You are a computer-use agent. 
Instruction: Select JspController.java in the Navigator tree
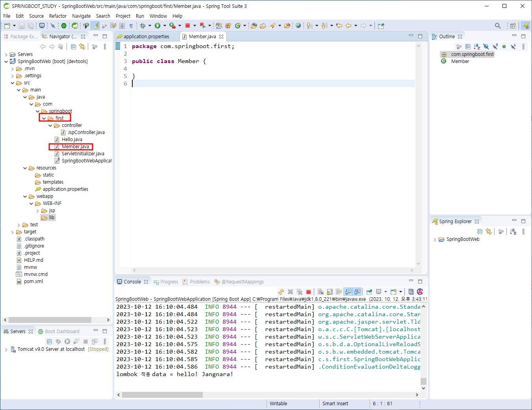(x=83, y=132)
